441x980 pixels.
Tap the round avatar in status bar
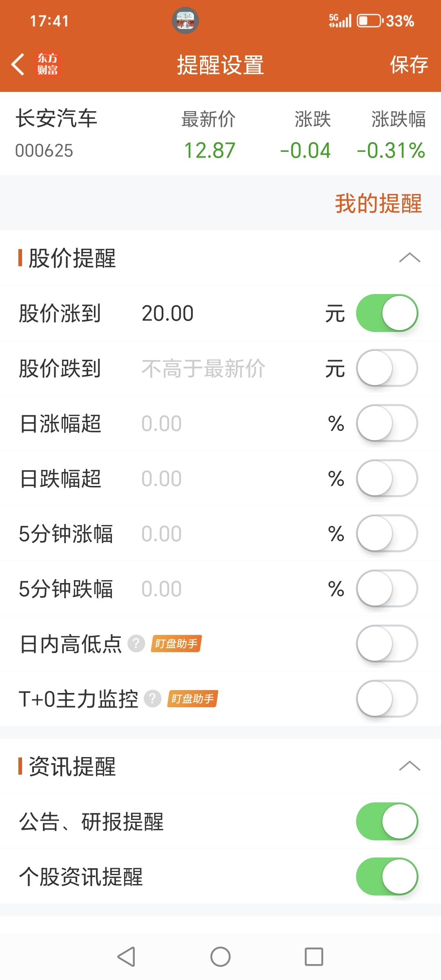[x=185, y=20]
